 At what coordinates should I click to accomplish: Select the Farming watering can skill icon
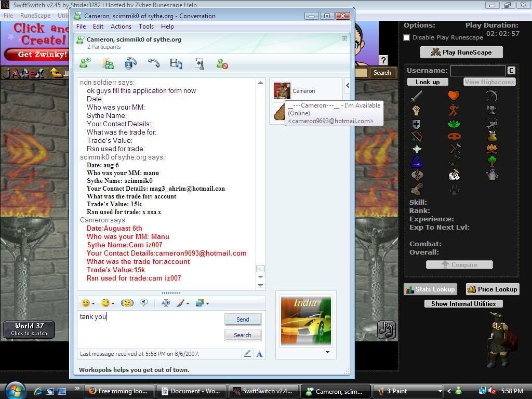point(491,175)
